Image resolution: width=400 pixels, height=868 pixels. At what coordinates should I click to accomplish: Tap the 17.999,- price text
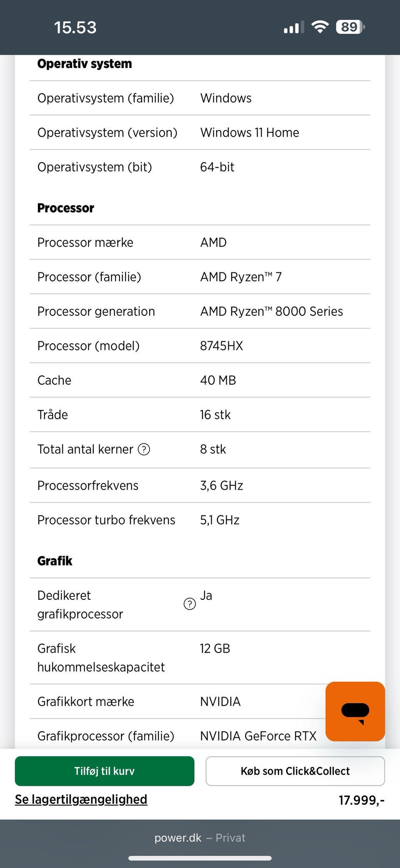click(x=361, y=800)
